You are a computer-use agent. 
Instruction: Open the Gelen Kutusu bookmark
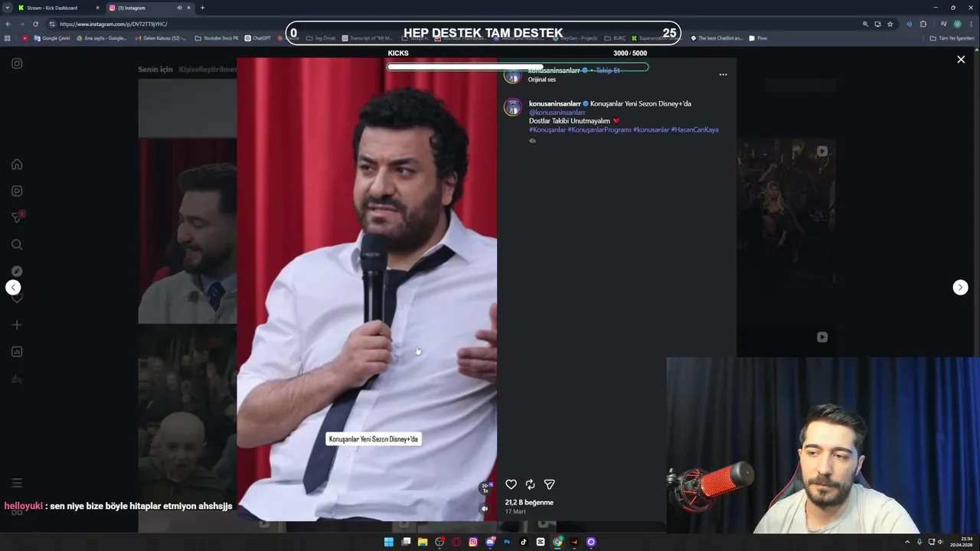tap(160, 38)
